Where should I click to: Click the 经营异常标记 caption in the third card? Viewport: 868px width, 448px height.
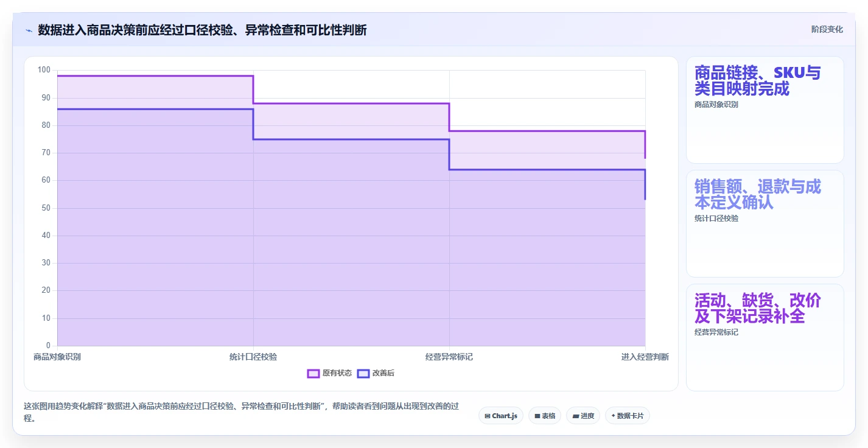[x=716, y=332]
